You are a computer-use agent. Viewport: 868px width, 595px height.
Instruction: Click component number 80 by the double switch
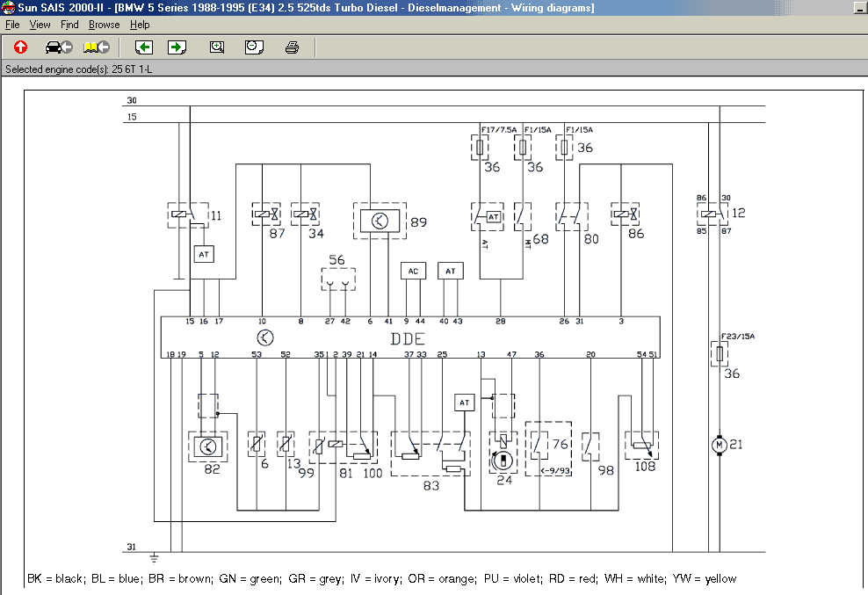[x=591, y=239]
